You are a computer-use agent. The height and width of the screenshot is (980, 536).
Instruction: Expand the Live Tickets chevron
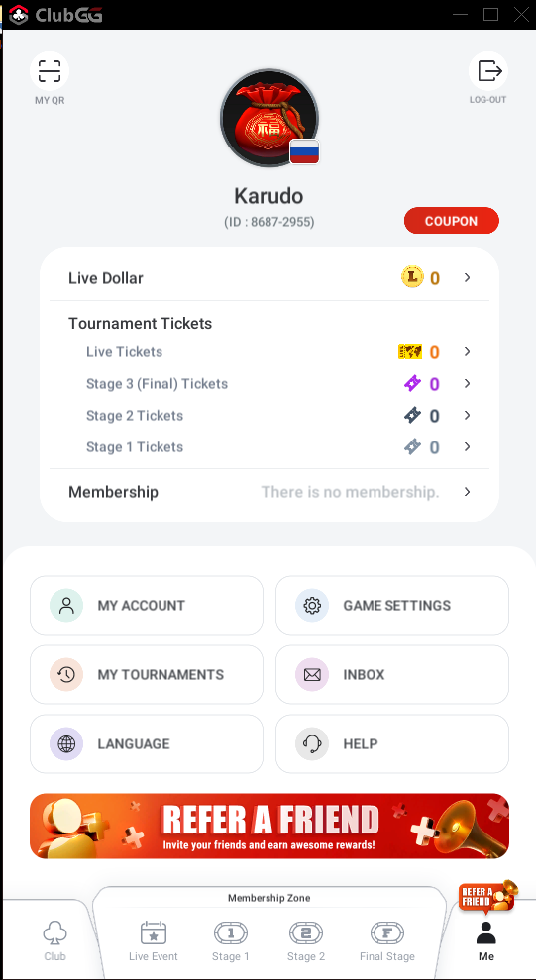pyautogui.click(x=468, y=351)
